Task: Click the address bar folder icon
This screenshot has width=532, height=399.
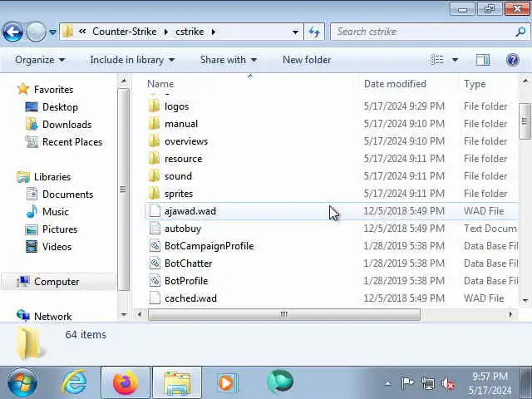Action: (x=67, y=32)
